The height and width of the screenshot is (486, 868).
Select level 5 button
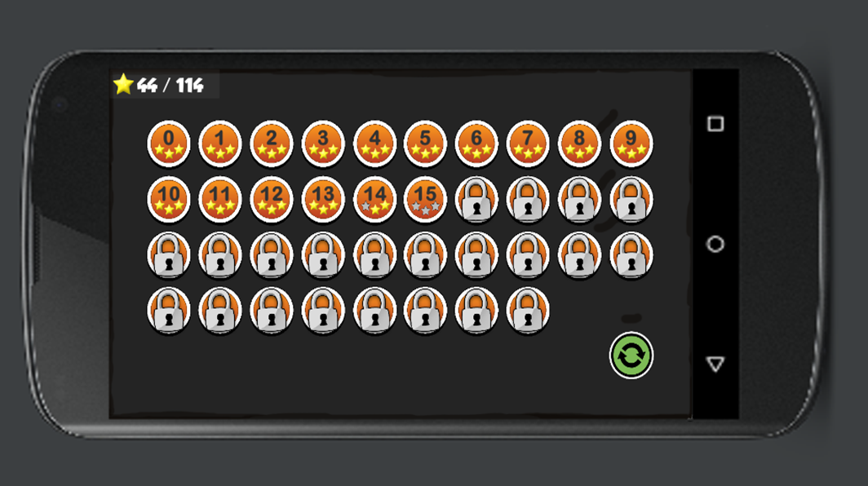425,144
